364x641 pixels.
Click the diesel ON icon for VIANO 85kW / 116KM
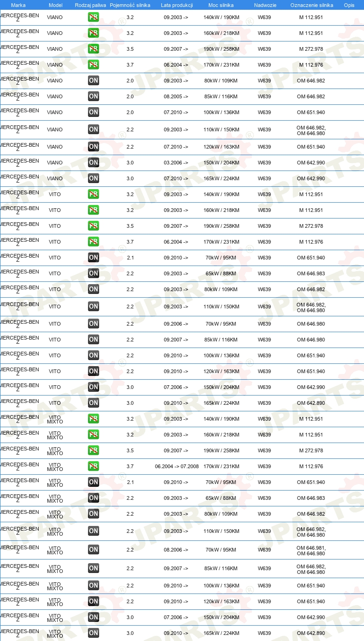point(94,96)
